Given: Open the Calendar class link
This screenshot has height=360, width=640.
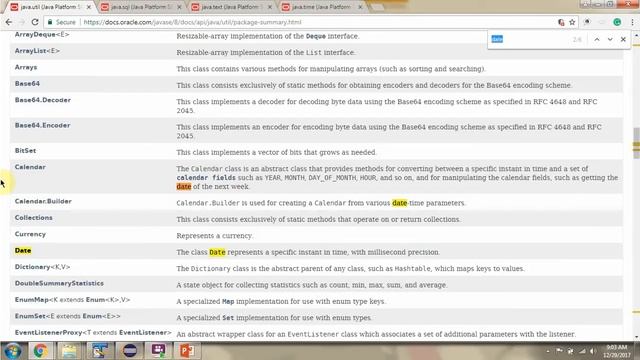Looking at the screenshot, I should tap(30, 167).
